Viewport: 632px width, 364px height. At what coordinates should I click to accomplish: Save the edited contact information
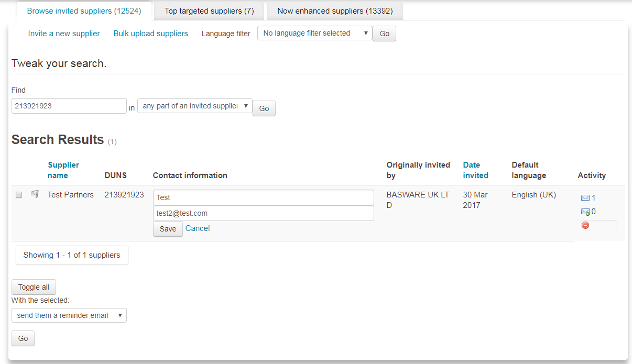(168, 229)
